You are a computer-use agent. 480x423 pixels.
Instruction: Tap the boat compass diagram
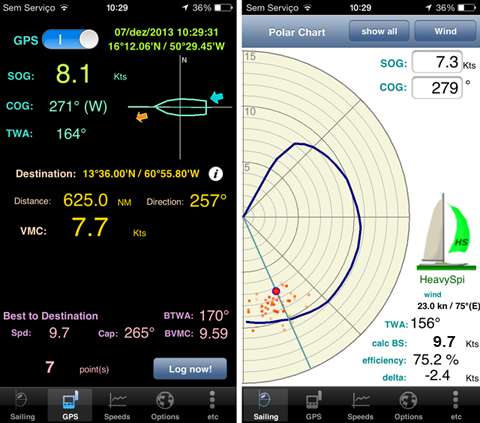180,107
